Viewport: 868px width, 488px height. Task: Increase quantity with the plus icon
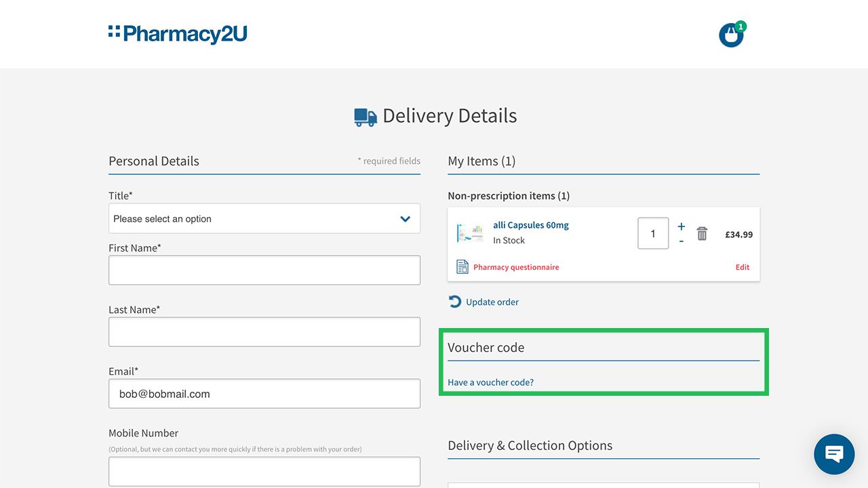click(681, 226)
